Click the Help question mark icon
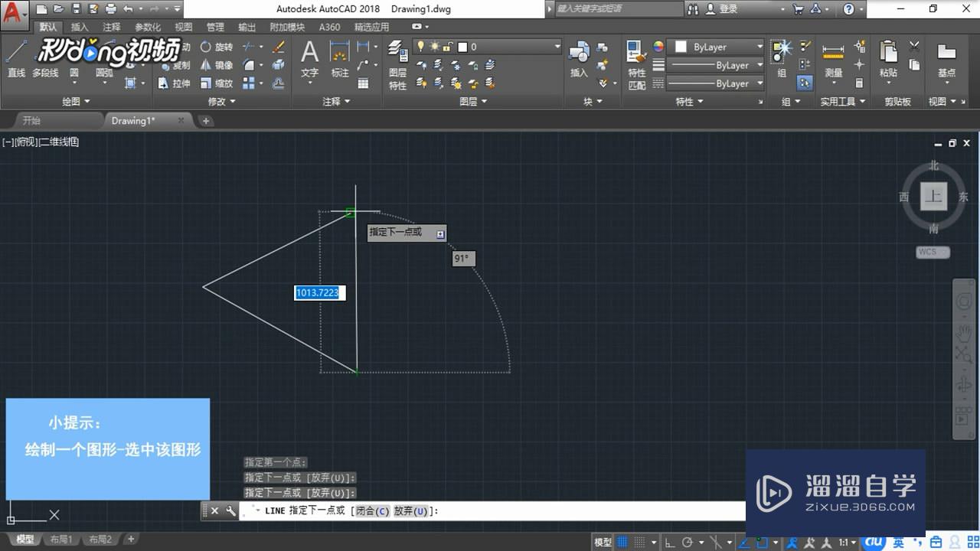Screen dimensions: 980x551 (x=848, y=9)
